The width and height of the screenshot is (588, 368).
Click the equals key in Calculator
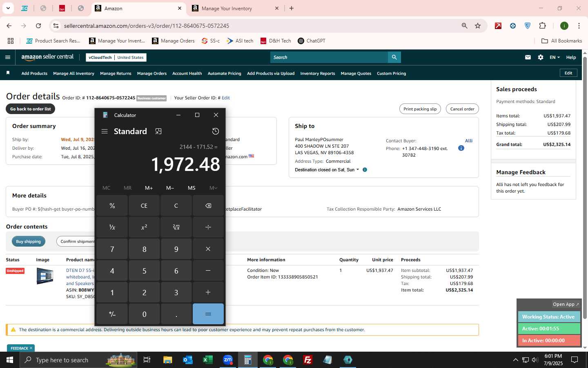pyautogui.click(x=208, y=314)
